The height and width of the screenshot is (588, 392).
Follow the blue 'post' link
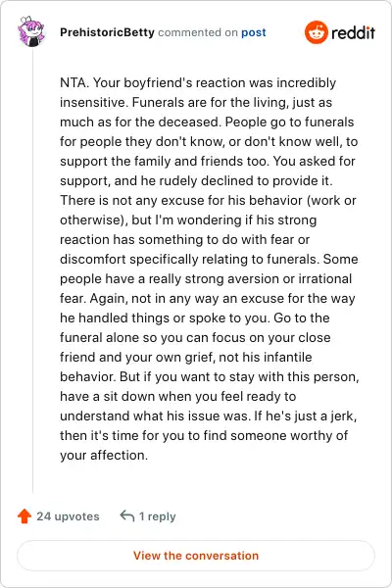tap(254, 32)
